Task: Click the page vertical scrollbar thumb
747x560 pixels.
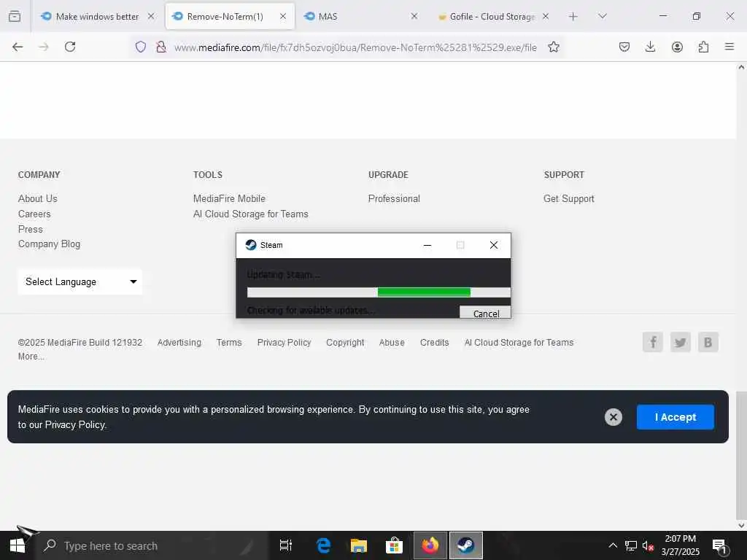Action: (x=741, y=455)
